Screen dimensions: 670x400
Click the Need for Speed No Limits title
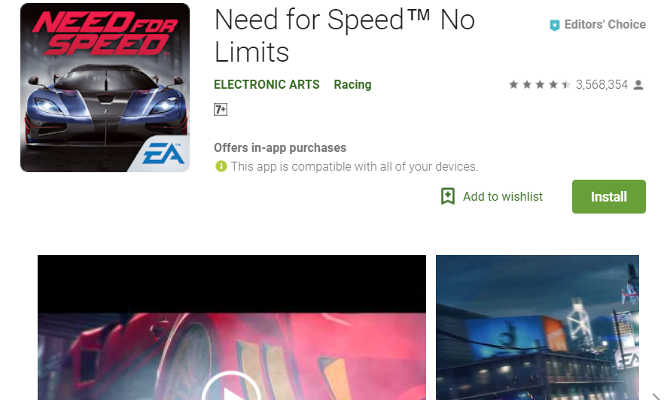[x=344, y=36]
